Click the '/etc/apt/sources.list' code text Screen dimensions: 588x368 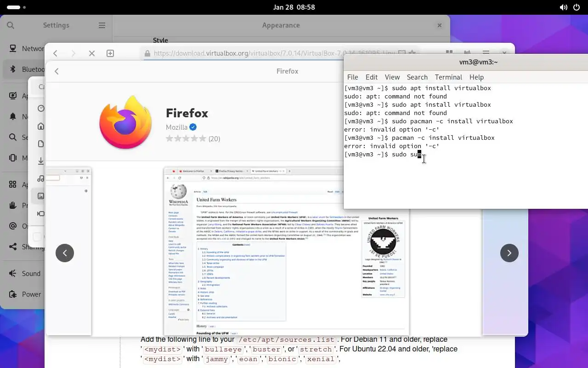point(287,339)
